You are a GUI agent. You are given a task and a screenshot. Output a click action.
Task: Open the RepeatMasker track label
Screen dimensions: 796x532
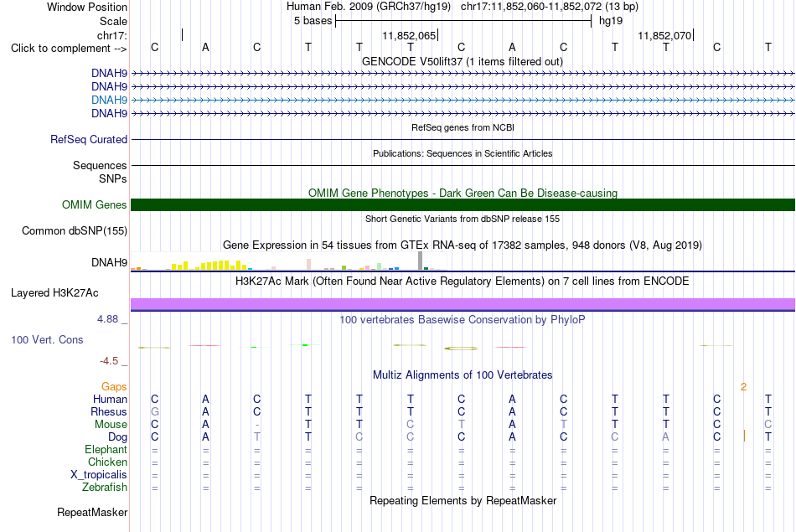tap(92, 512)
